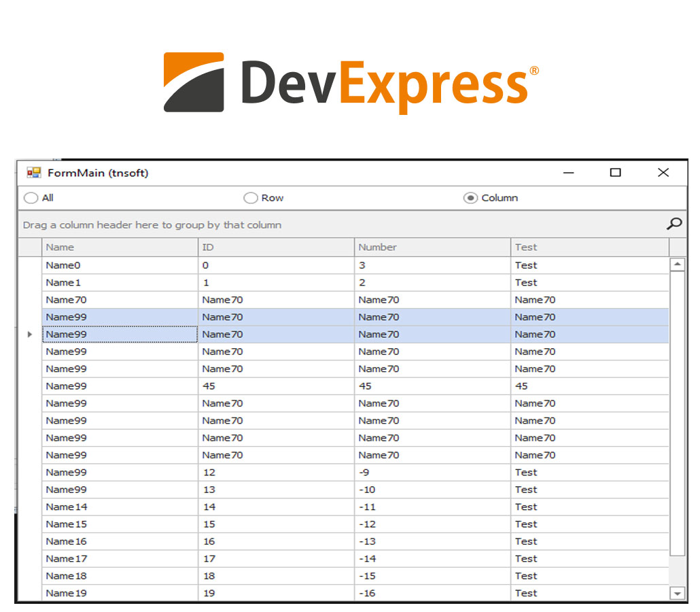Click ID cell showing 15
This screenshot has height=612, width=700.
click(x=276, y=524)
